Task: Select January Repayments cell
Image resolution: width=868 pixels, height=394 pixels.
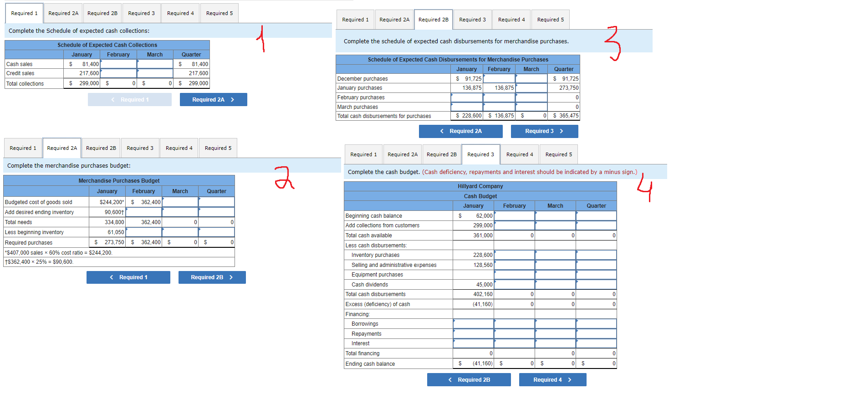Action: [474, 334]
